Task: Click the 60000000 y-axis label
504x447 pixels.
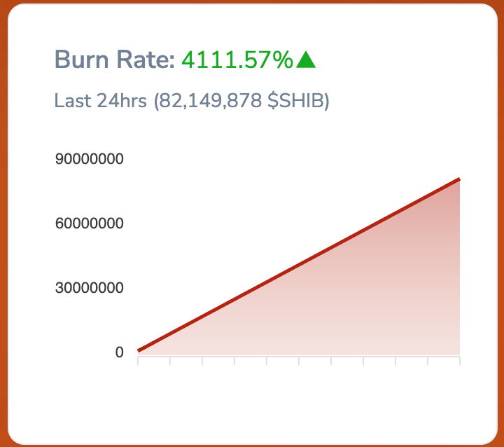Action: coord(90,224)
